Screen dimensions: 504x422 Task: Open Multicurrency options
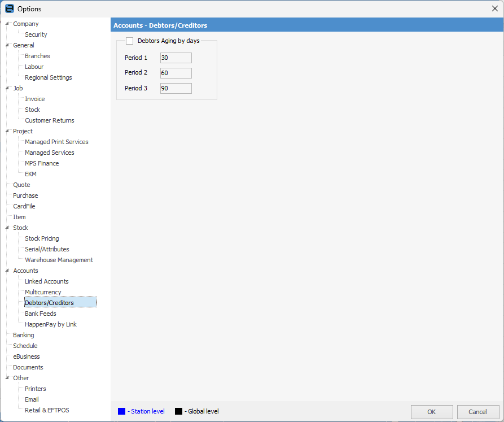pos(43,292)
